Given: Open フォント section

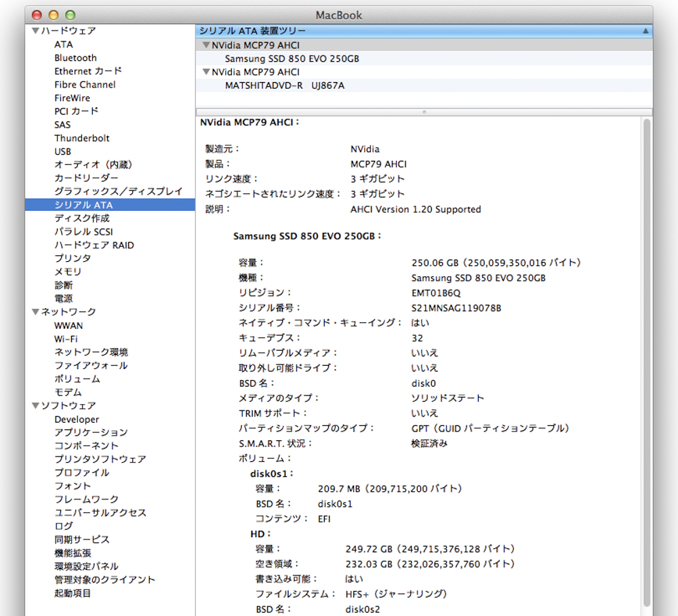Looking at the screenshot, I should (x=73, y=486).
